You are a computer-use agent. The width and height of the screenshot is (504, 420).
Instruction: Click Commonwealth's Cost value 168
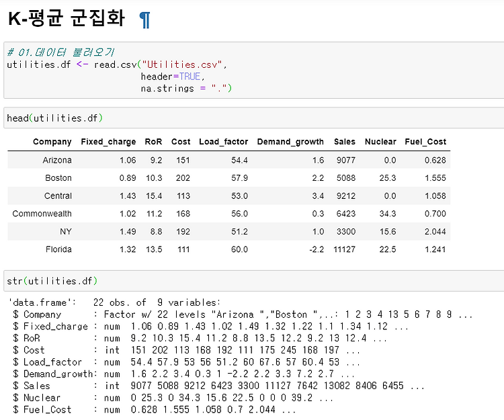pos(183,214)
